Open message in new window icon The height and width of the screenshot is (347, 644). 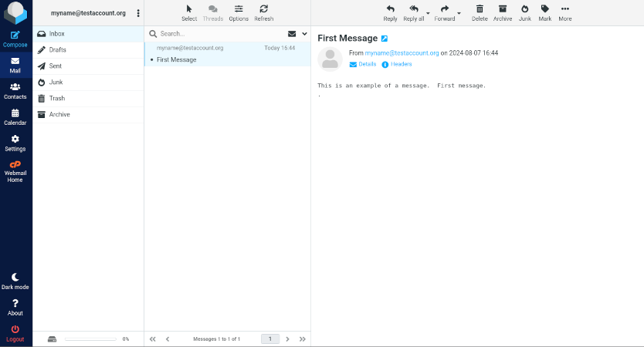point(385,39)
